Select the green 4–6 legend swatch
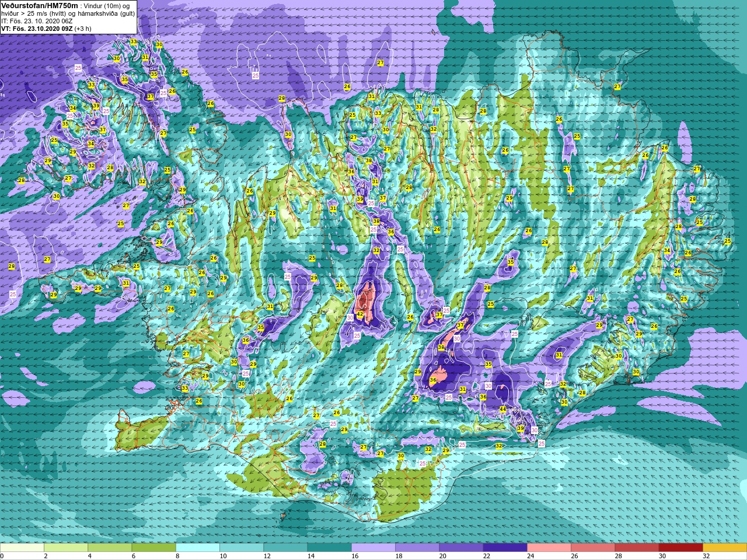This screenshot has width=747, height=560. click(110, 548)
